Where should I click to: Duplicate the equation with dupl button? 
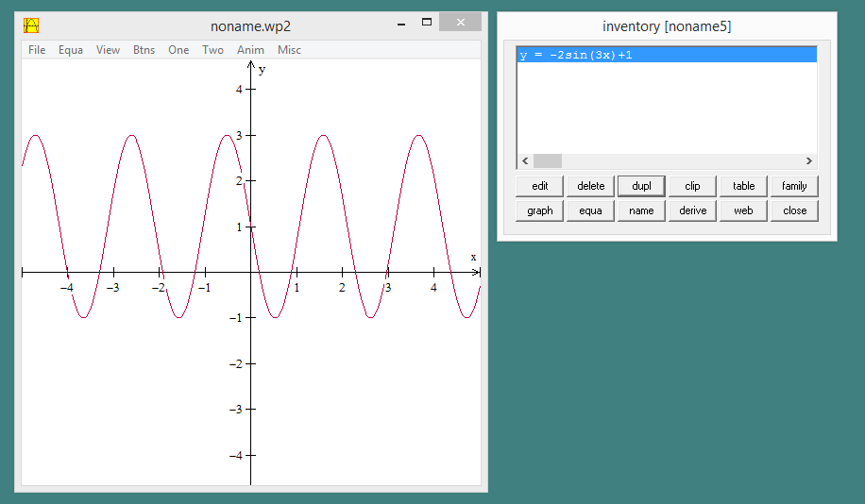[x=641, y=186]
